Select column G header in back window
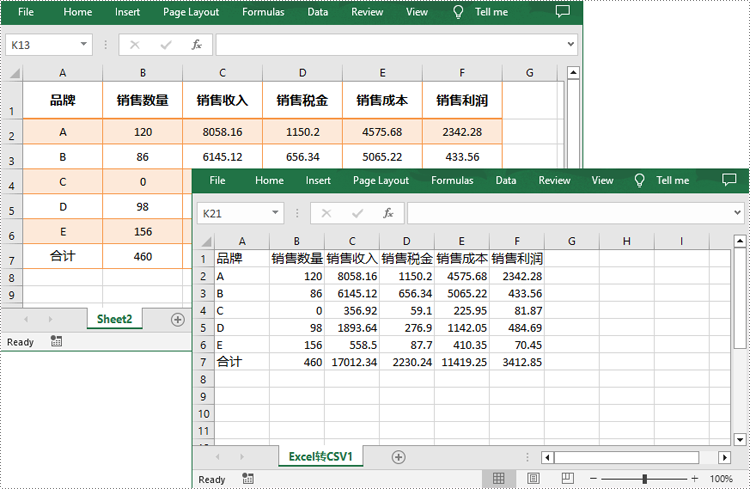This screenshot has width=750, height=489. tap(529, 73)
